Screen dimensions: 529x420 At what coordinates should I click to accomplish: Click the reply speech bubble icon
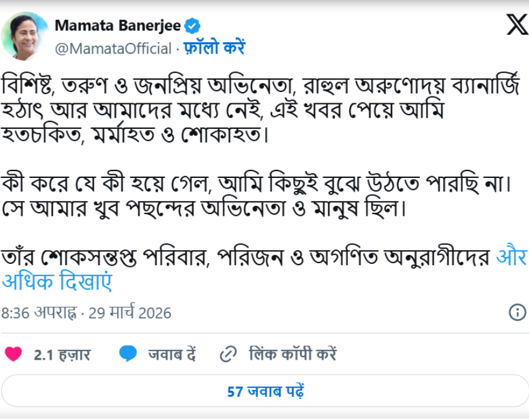click(x=128, y=355)
